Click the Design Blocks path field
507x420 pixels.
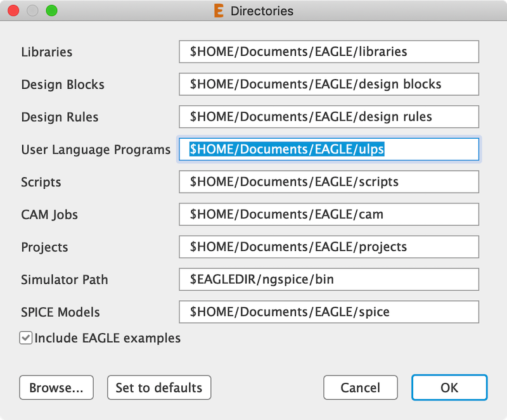coord(329,84)
